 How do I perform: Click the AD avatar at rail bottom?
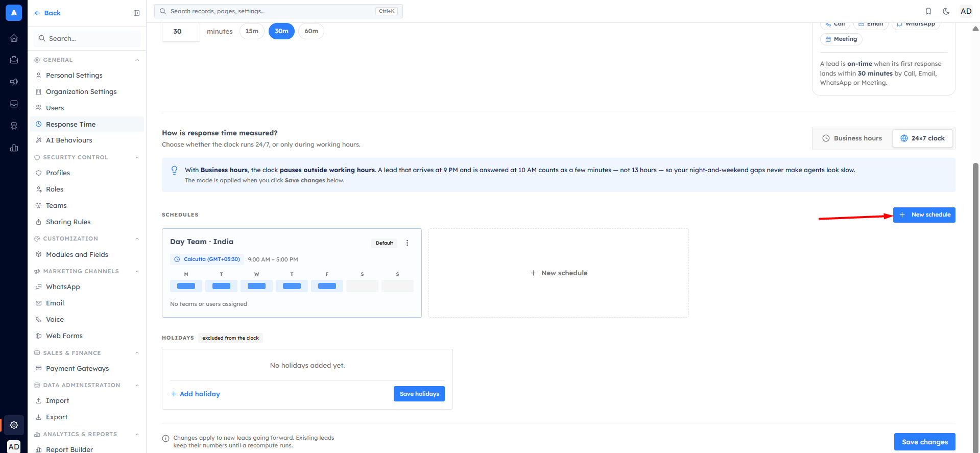(14, 446)
